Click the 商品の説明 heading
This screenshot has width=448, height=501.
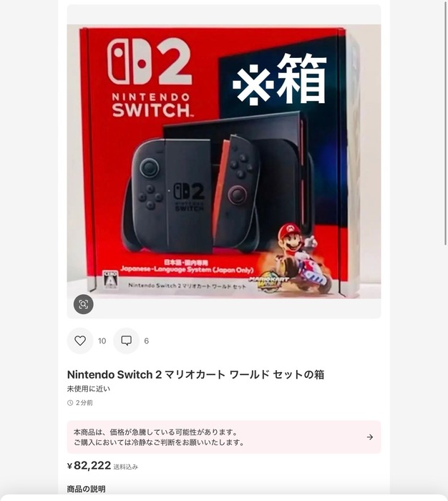point(87,489)
